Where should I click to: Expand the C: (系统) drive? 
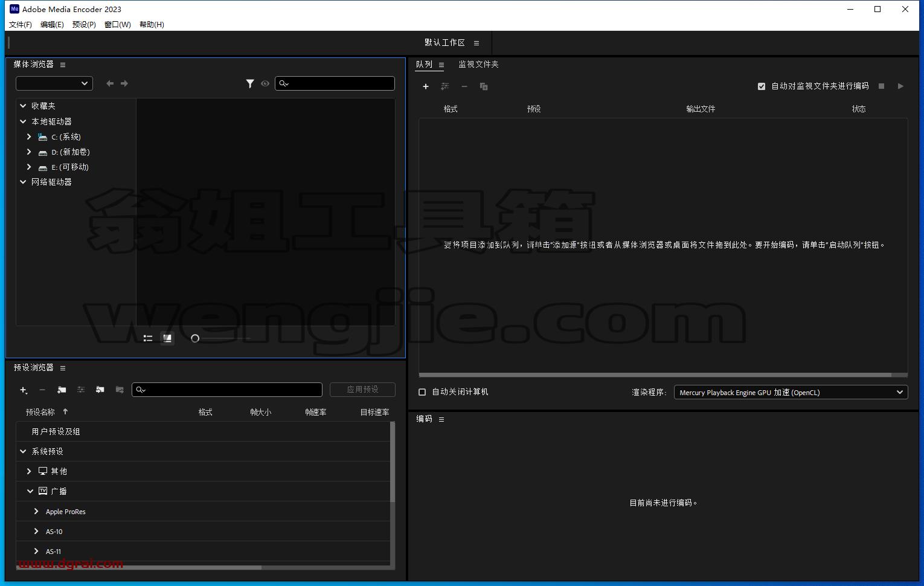[x=29, y=137]
